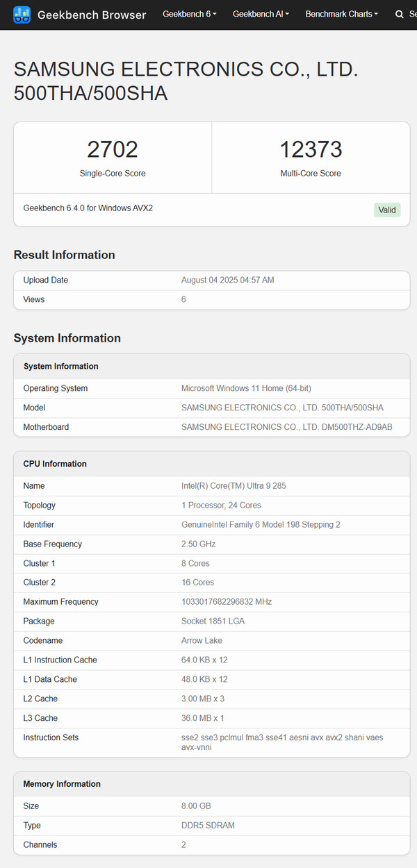Click the Geekbench logo icon

(x=22, y=14)
